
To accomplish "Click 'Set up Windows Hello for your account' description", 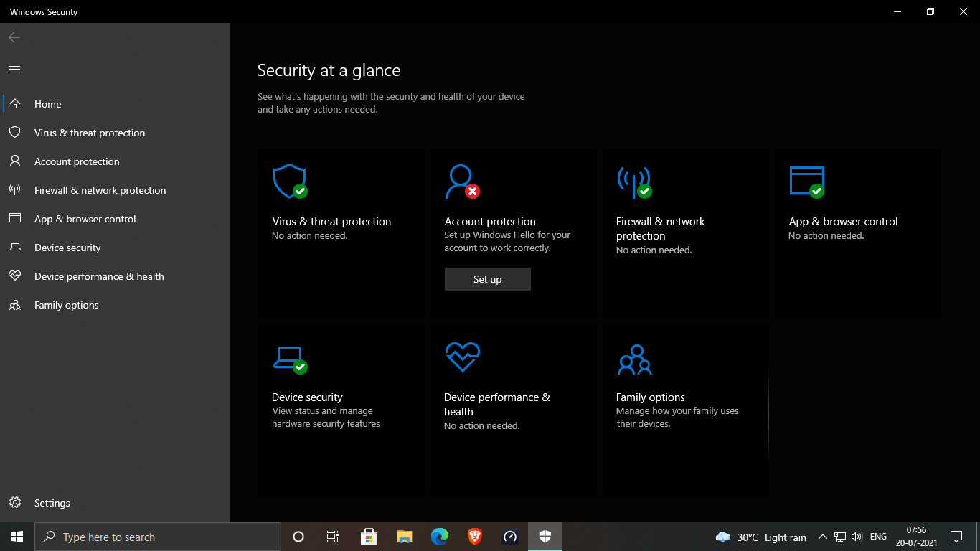I will [507, 242].
